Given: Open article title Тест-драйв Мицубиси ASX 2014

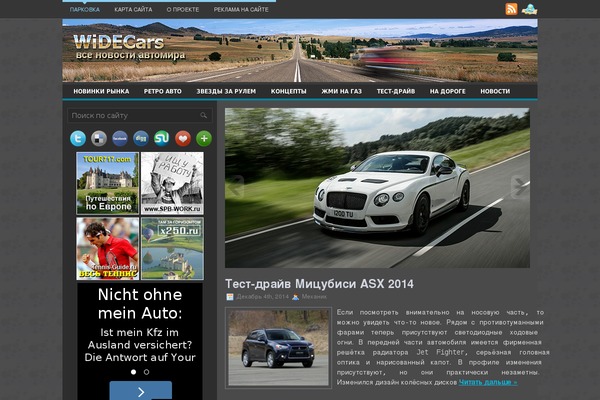Looking at the screenshot, I should [x=319, y=284].
